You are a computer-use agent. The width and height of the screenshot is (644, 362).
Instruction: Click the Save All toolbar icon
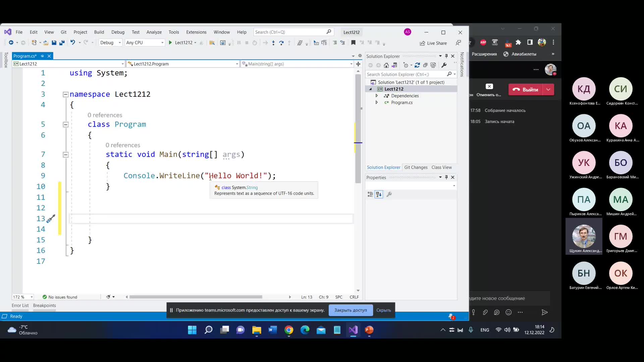(x=62, y=43)
